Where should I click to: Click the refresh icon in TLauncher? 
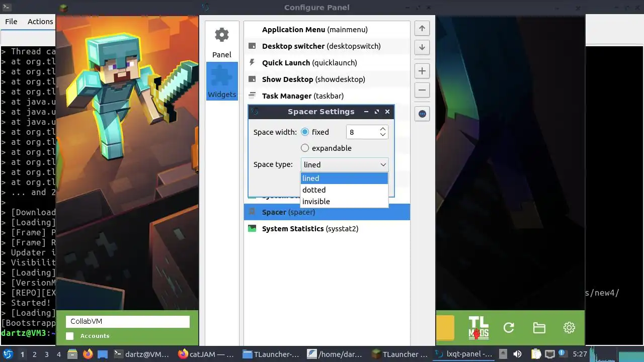click(x=509, y=328)
